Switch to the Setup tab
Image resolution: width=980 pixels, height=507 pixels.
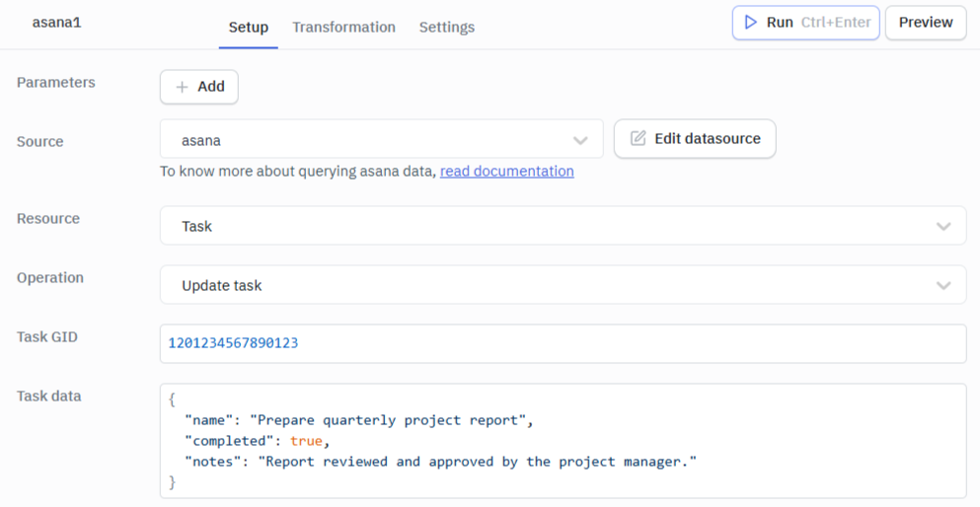(x=248, y=27)
